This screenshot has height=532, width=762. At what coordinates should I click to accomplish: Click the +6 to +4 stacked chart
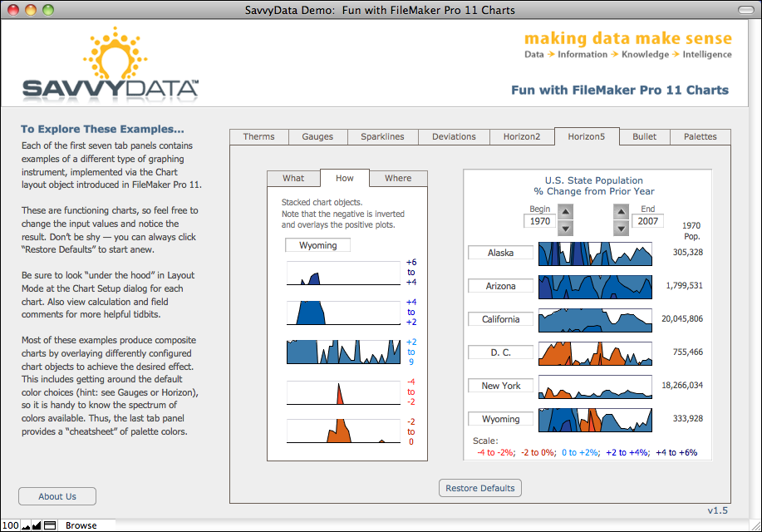tap(343, 273)
